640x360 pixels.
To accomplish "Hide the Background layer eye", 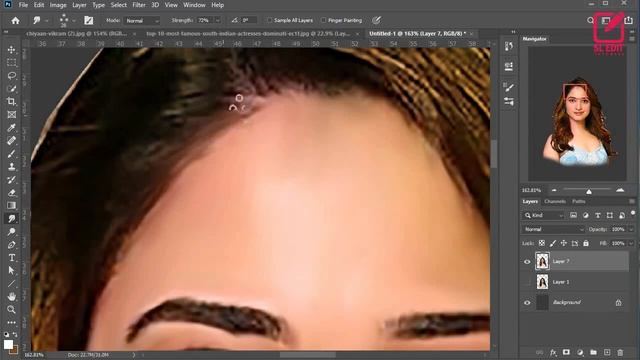I will 527,303.
